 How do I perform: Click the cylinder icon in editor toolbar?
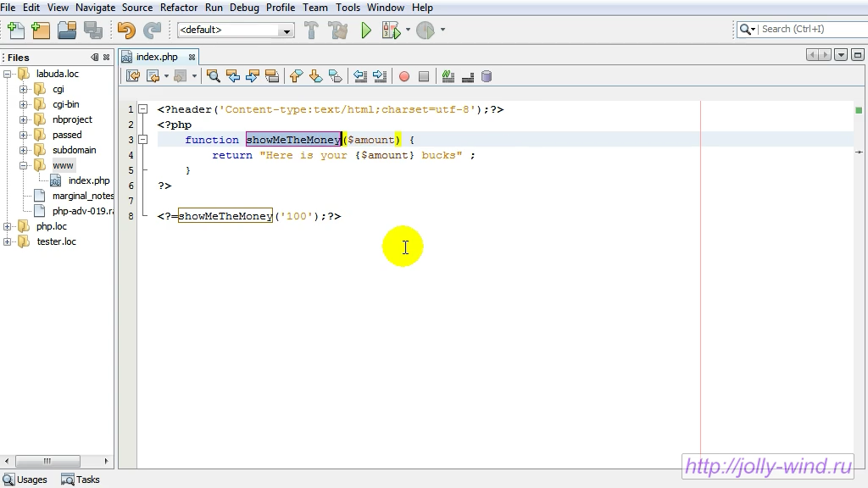click(x=487, y=76)
